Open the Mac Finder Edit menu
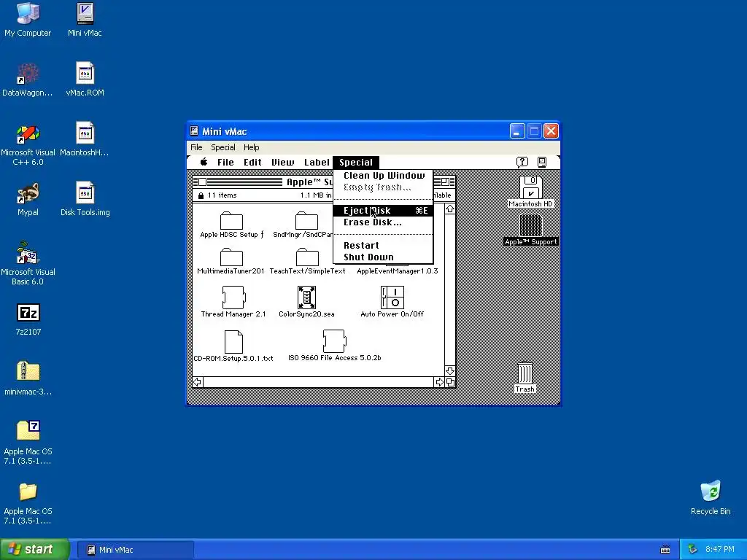Viewport: 747px width, 560px height. (252, 163)
